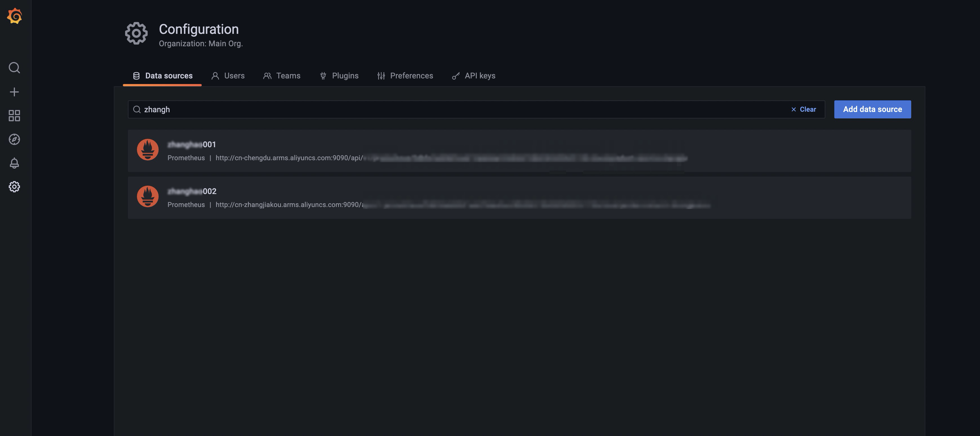This screenshot has height=436, width=980.
Task: Go to the API keys tab
Action: (473, 76)
